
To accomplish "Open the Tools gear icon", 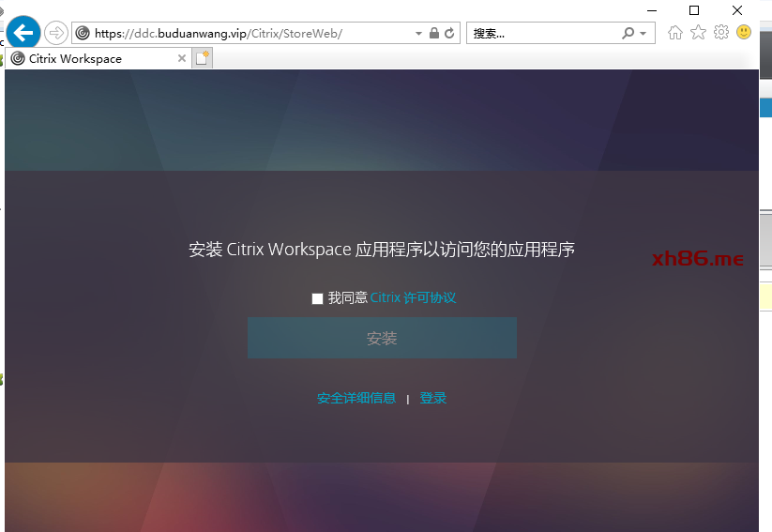I will 721,32.
